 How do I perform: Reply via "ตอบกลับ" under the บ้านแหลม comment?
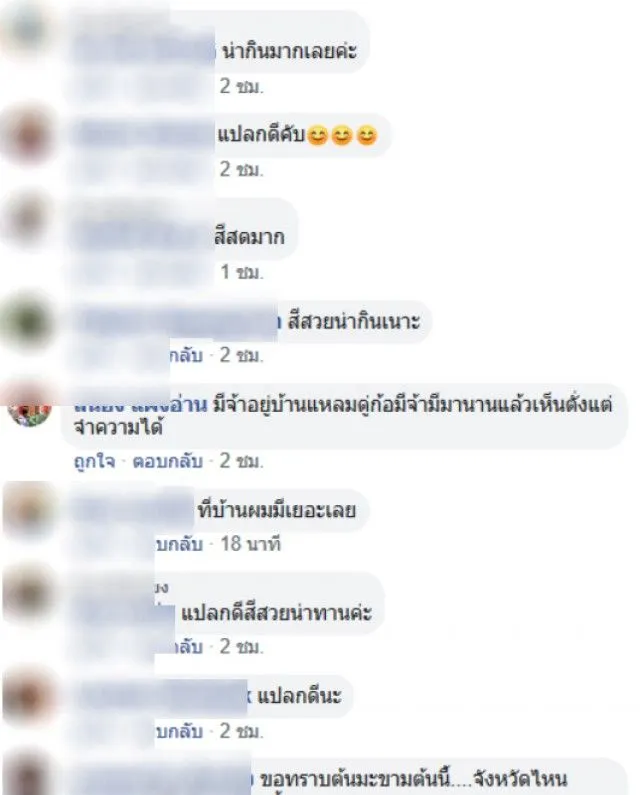coord(167,461)
